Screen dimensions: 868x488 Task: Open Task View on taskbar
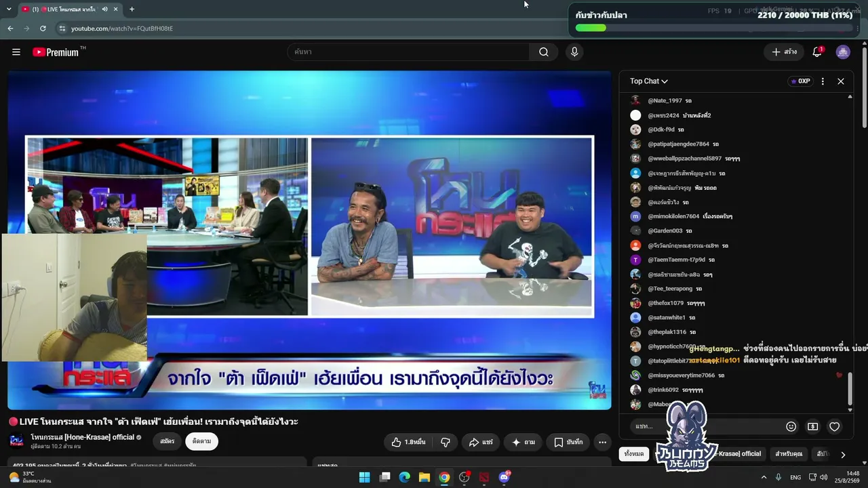click(384, 477)
